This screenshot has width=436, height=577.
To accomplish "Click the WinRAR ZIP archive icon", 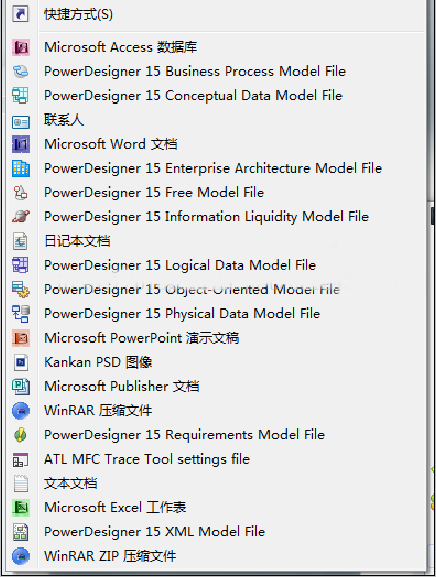I will point(21,556).
